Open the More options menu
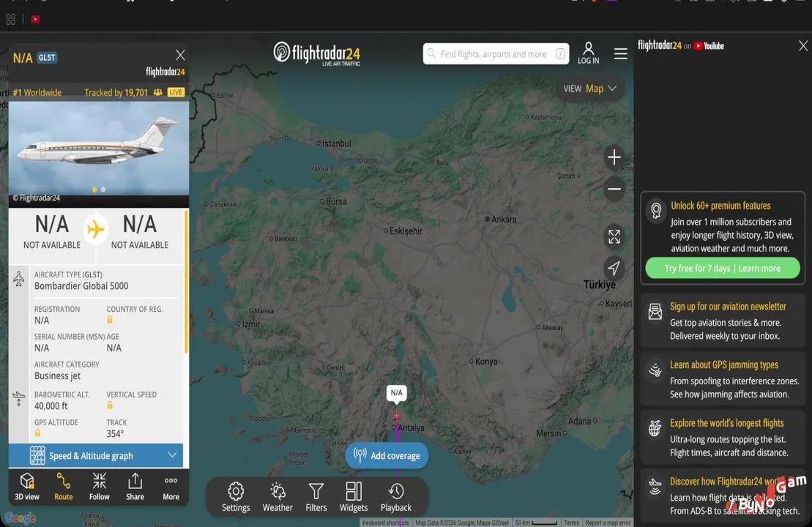Viewport: 812px width, 527px height. (x=171, y=487)
